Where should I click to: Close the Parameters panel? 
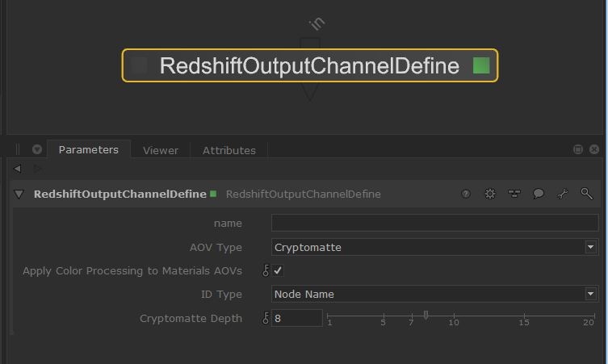point(594,149)
